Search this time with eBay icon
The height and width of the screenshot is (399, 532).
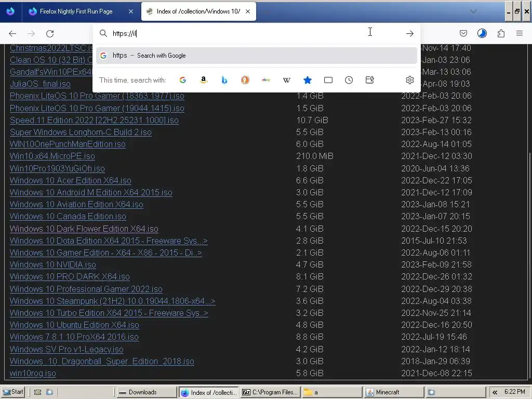266,80
